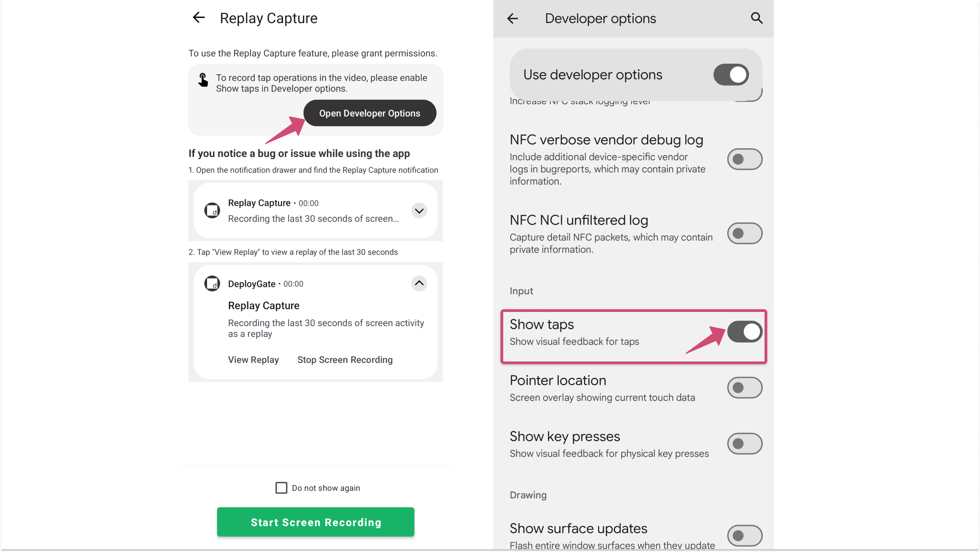Enable the Pointer location switch
Image resolution: width=980 pixels, height=552 pixels.
(744, 388)
